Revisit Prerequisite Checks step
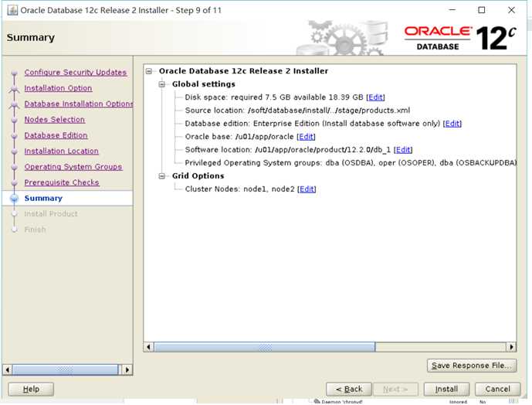 [62, 182]
